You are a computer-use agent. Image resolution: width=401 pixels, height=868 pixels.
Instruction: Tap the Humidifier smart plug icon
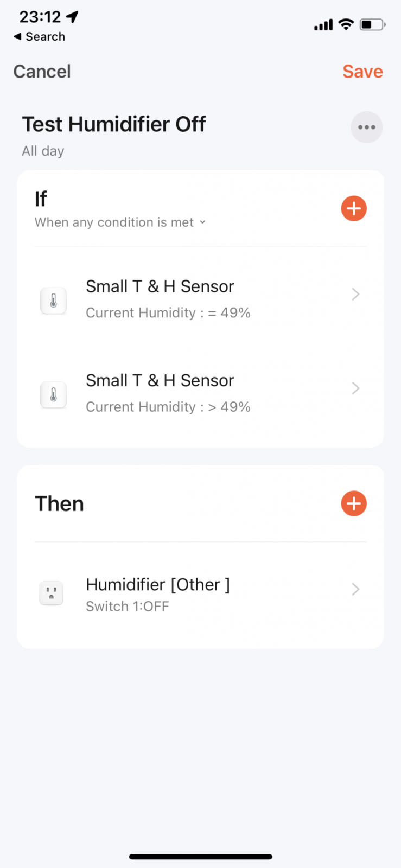pos(52,593)
